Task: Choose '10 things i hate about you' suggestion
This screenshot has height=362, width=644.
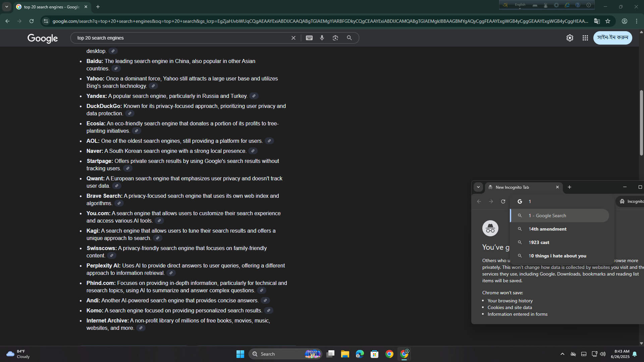Action: pyautogui.click(x=559, y=256)
